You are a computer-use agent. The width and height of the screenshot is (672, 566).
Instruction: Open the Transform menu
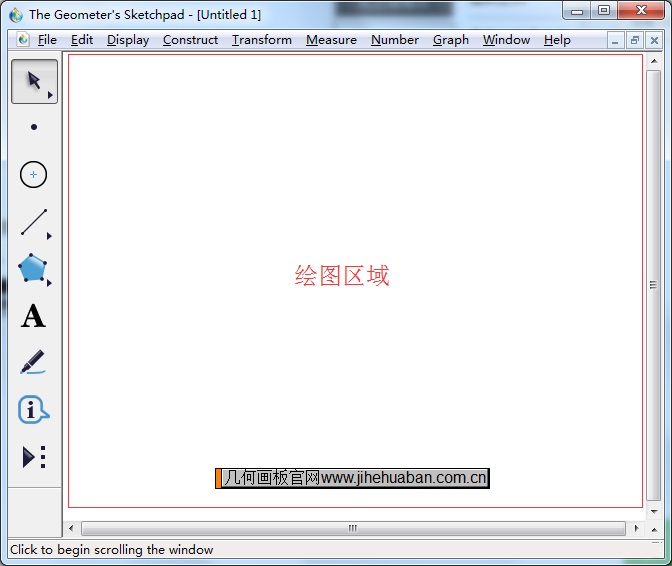(262, 40)
